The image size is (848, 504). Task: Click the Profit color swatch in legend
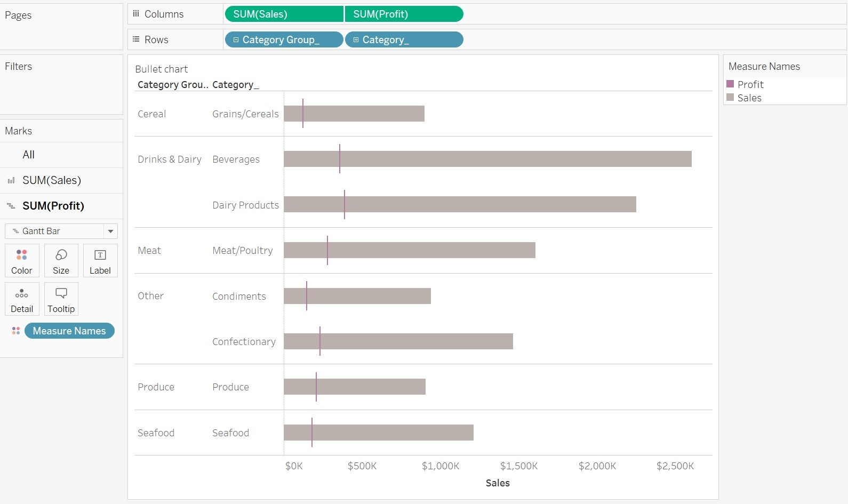click(x=730, y=84)
